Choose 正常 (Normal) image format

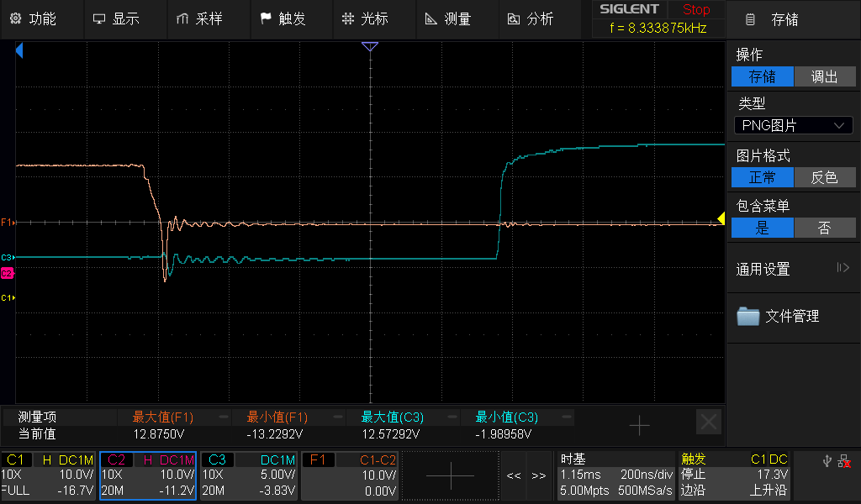point(762,178)
